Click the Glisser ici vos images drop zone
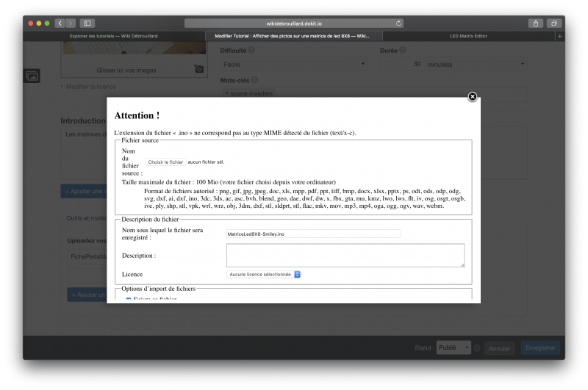This screenshot has height=390, width=588. [126, 70]
